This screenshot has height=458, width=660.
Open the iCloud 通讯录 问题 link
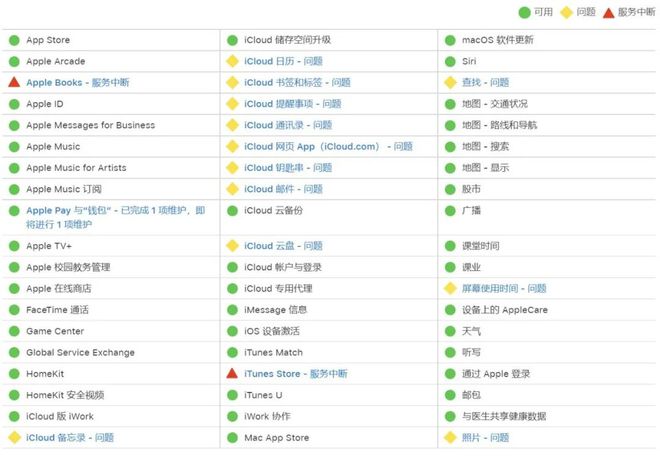coord(286,125)
